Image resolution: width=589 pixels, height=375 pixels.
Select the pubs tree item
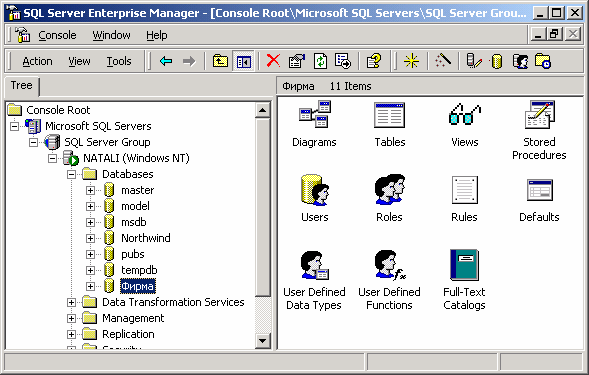coord(133,254)
